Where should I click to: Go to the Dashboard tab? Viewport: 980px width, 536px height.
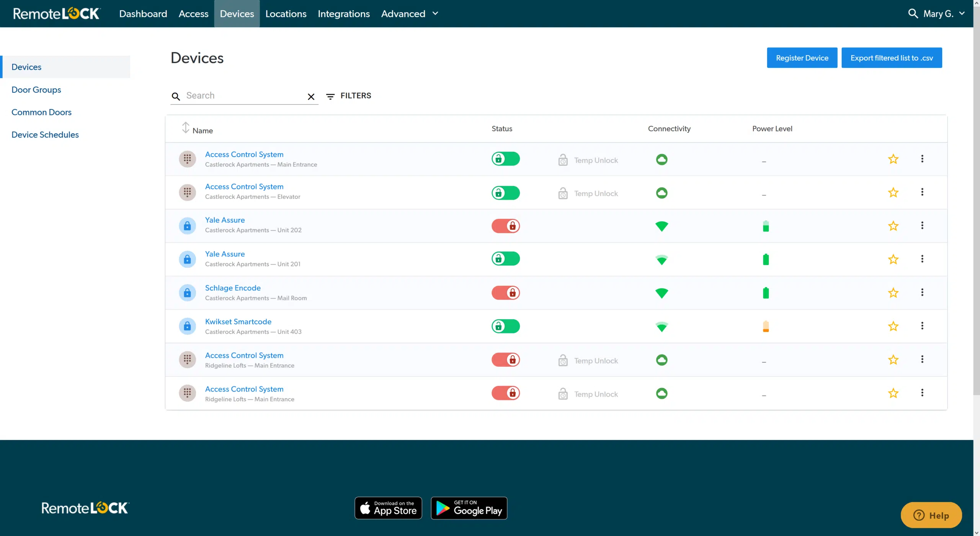(x=143, y=14)
